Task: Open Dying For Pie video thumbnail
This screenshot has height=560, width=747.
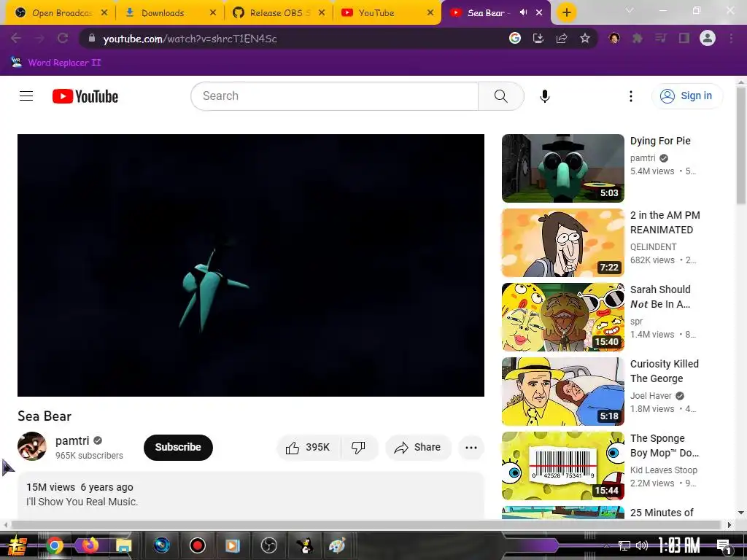Action: [x=562, y=168]
